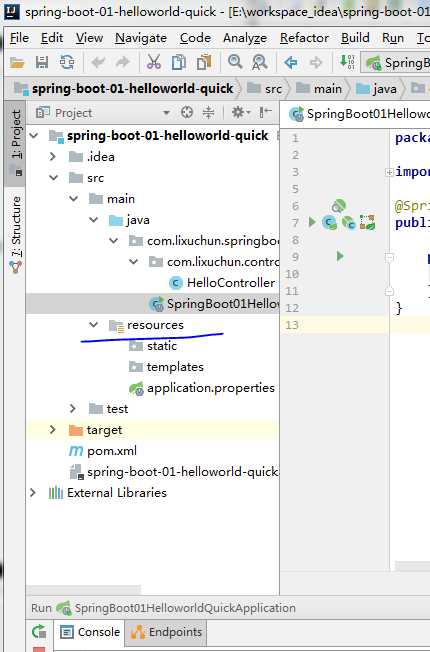
Task: Unfold the imports on line 3
Action: click(x=389, y=172)
